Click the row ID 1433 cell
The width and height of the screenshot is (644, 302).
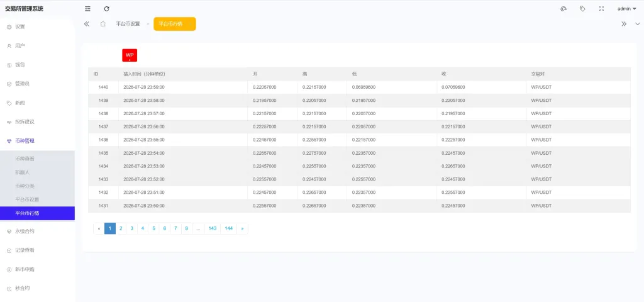(x=104, y=179)
